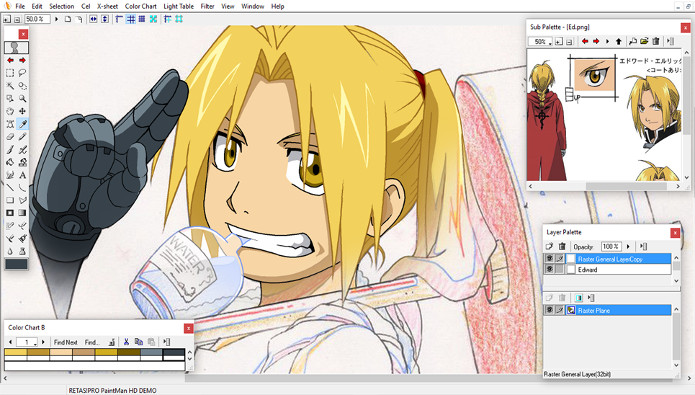This screenshot has width=695, height=395.
Task: Toggle edit pen box for Edward layer
Action: [560, 269]
